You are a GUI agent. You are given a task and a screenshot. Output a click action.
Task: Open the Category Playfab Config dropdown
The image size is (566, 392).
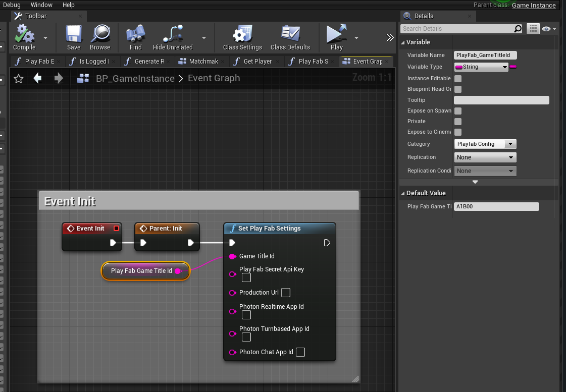pyautogui.click(x=485, y=144)
